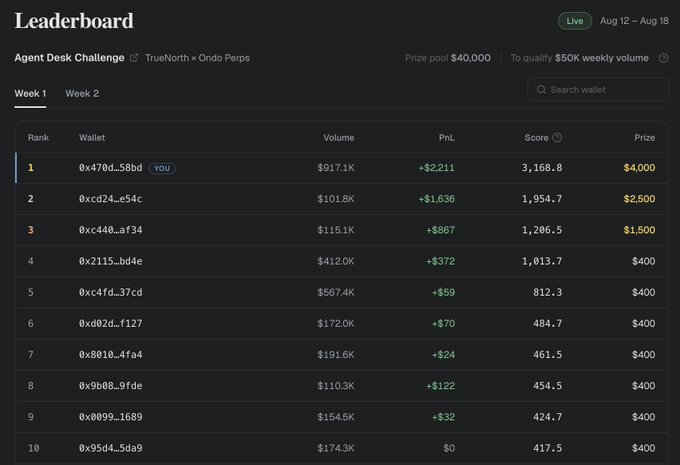Click the +$2,211 PnL value
Image resolution: width=680 pixels, height=465 pixels.
click(436, 168)
